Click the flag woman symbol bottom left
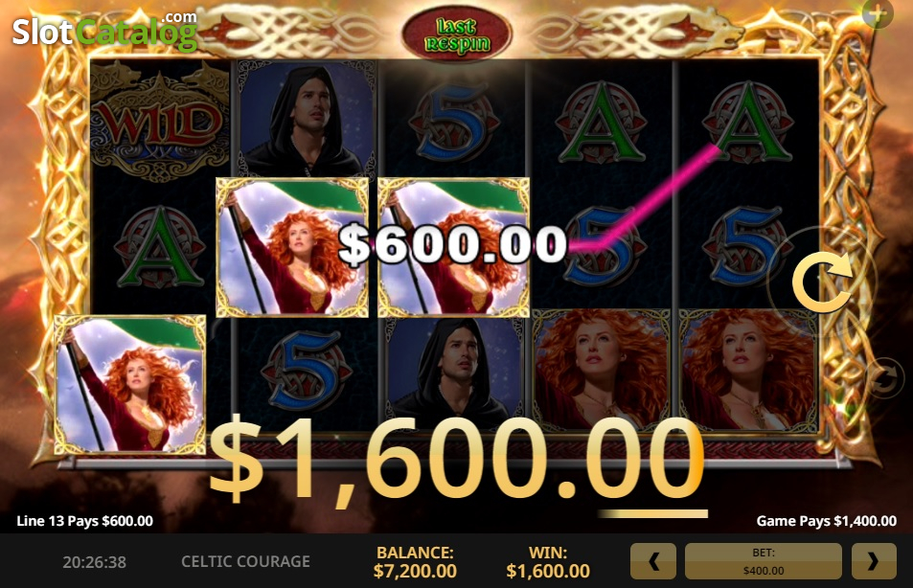Viewport: 913px width, 588px height. [x=130, y=384]
